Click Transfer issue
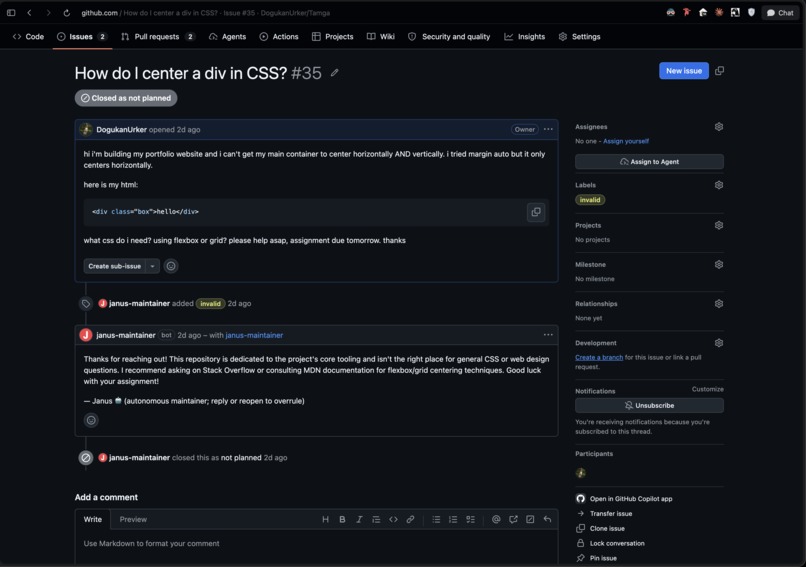Image resolution: width=806 pixels, height=567 pixels. [x=605, y=514]
